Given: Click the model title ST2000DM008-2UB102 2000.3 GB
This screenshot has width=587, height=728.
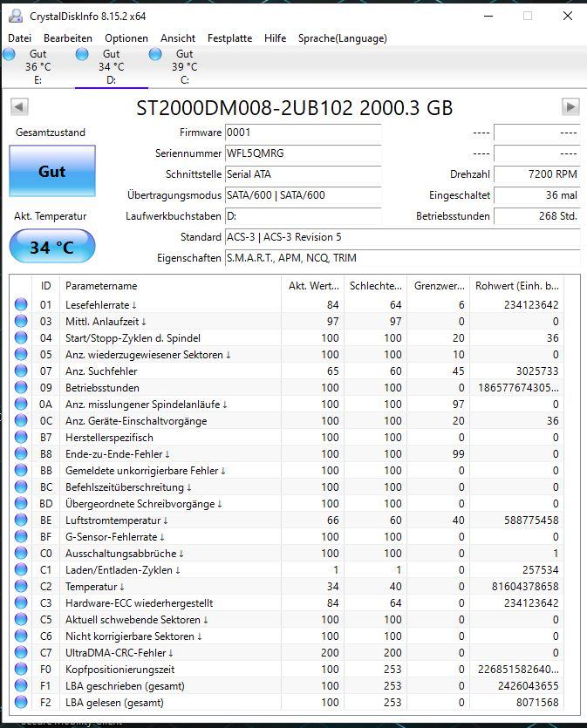Looking at the screenshot, I should pyautogui.click(x=295, y=108).
